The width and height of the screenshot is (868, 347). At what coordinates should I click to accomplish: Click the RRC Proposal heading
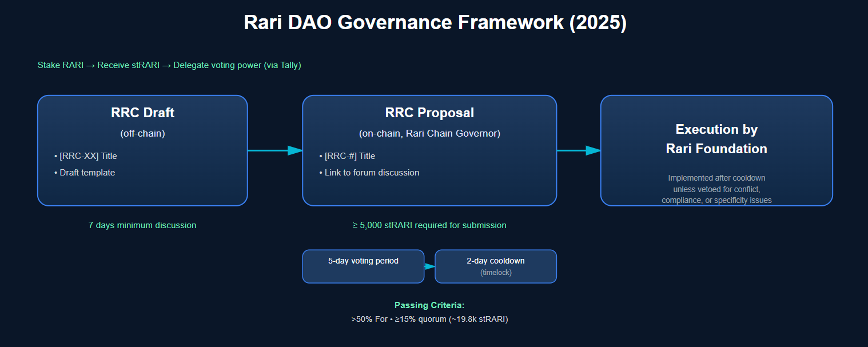click(429, 113)
